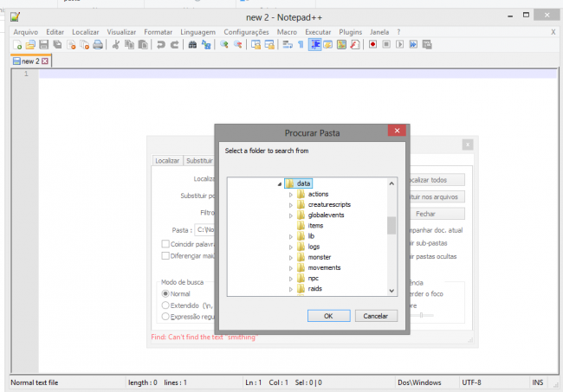
Task: Click the folder tree scrollbar thumb
Action: click(x=392, y=225)
